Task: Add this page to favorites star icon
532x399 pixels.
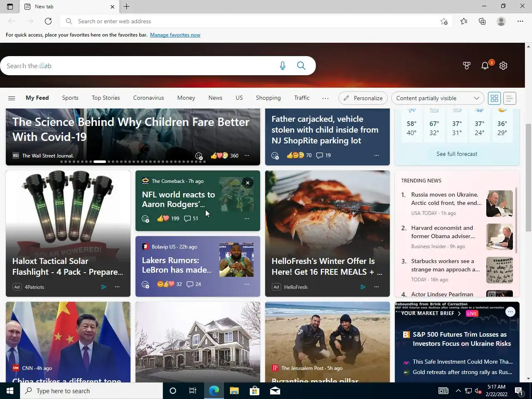Action: click(444, 21)
